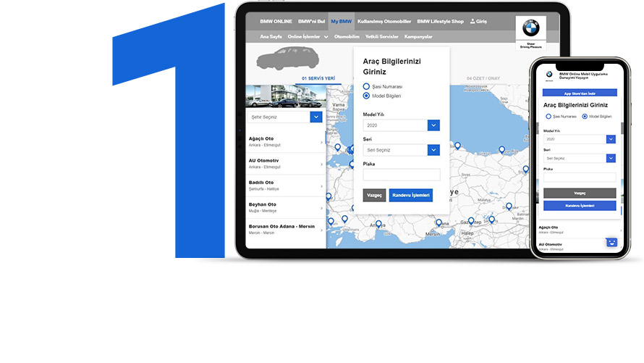Select the 04 ÖZET / ONAY step tab

point(483,78)
